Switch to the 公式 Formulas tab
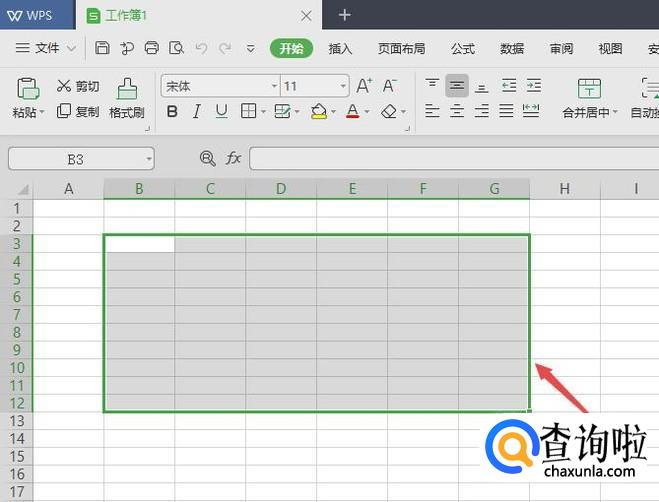Image resolution: width=659 pixels, height=502 pixels. pyautogui.click(x=463, y=49)
